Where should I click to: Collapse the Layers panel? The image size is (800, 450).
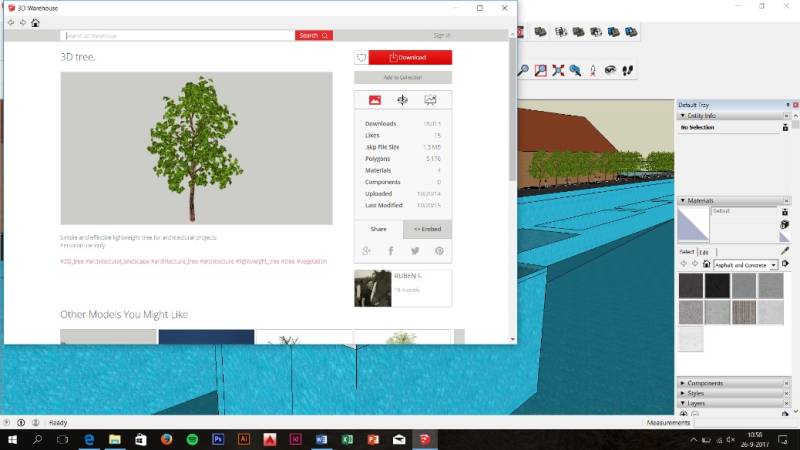point(683,403)
